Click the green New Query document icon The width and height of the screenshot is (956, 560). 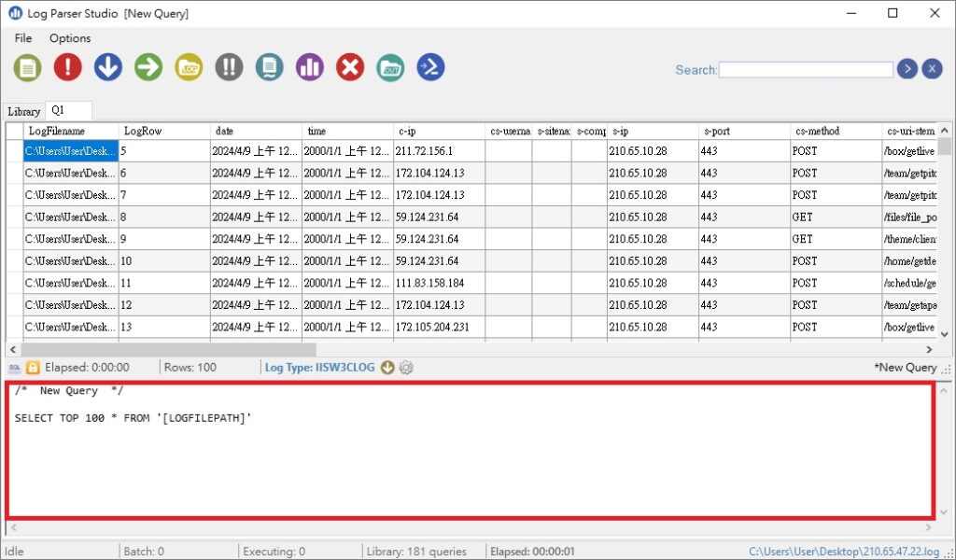click(x=28, y=67)
